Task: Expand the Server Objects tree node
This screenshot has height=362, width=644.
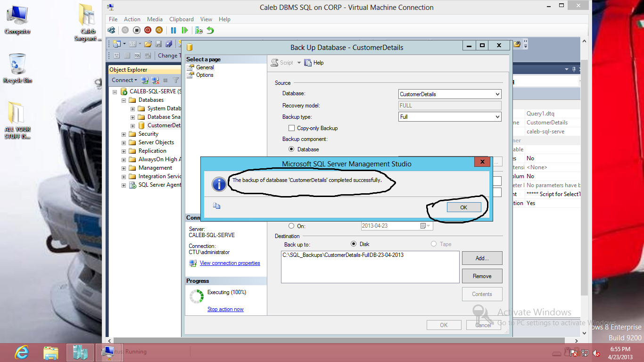Action: coord(124,143)
